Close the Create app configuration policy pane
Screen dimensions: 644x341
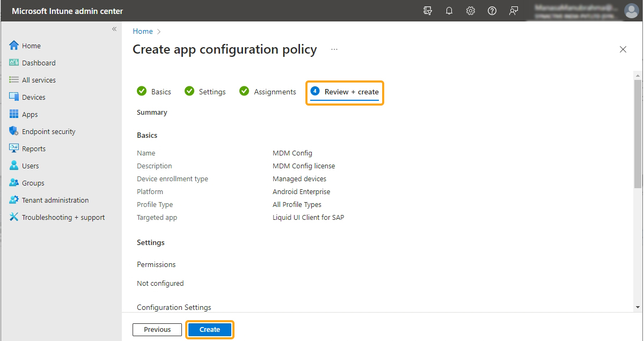(623, 49)
